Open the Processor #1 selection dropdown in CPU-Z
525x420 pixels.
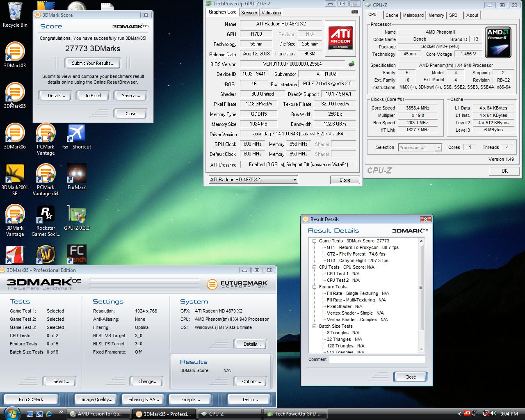420,148
